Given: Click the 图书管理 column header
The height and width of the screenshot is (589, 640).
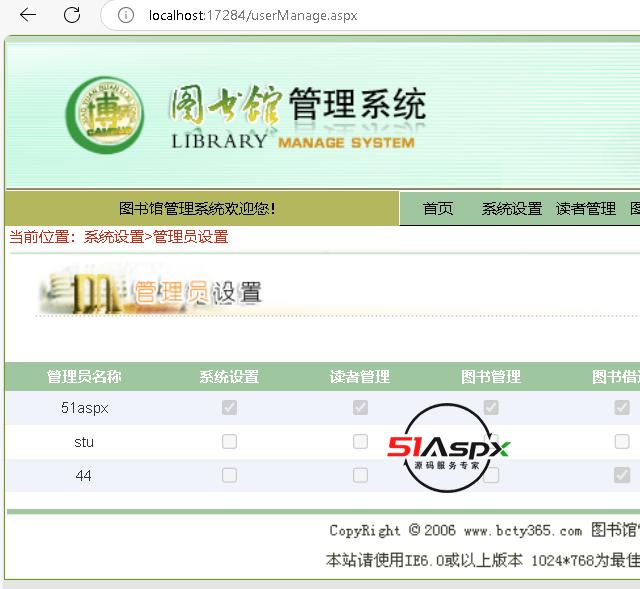Looking at the screenshot, I should point(491,376).
